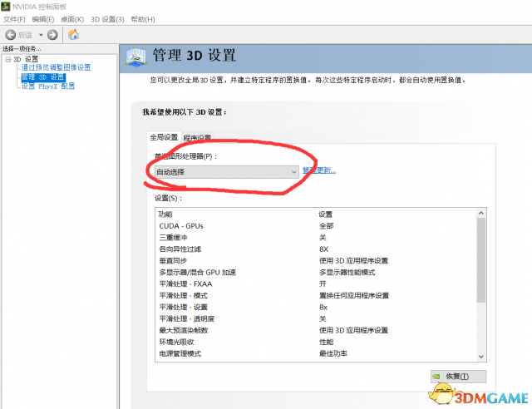
Task: Open the back history dropdown arrow
Action: [x=41, y=35]
